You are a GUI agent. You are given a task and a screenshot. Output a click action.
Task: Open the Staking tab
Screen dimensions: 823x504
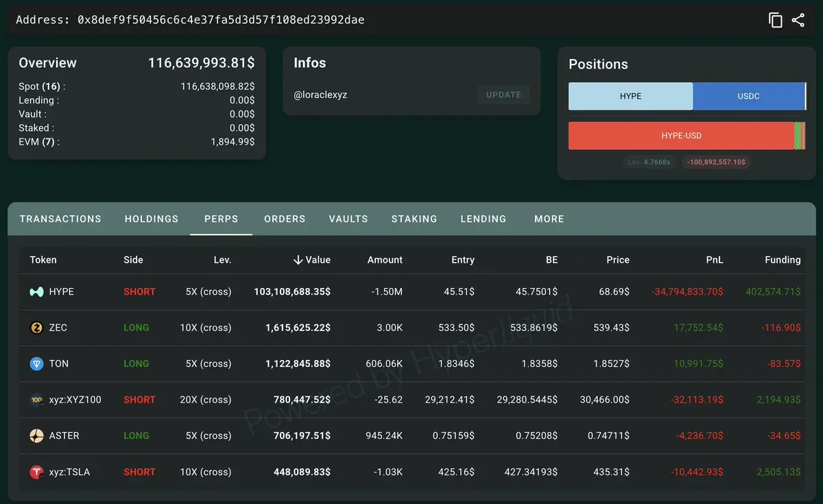click(414, 219)
